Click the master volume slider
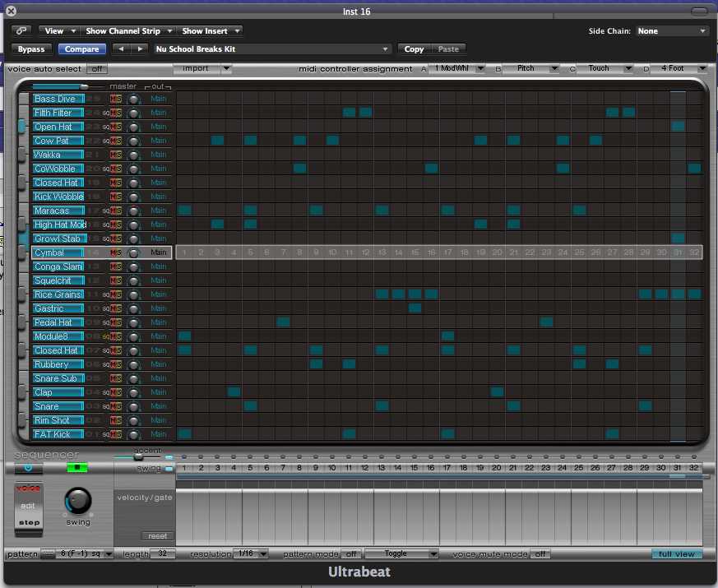The width and height of the screenshot is (718, 588). (83, 86)
